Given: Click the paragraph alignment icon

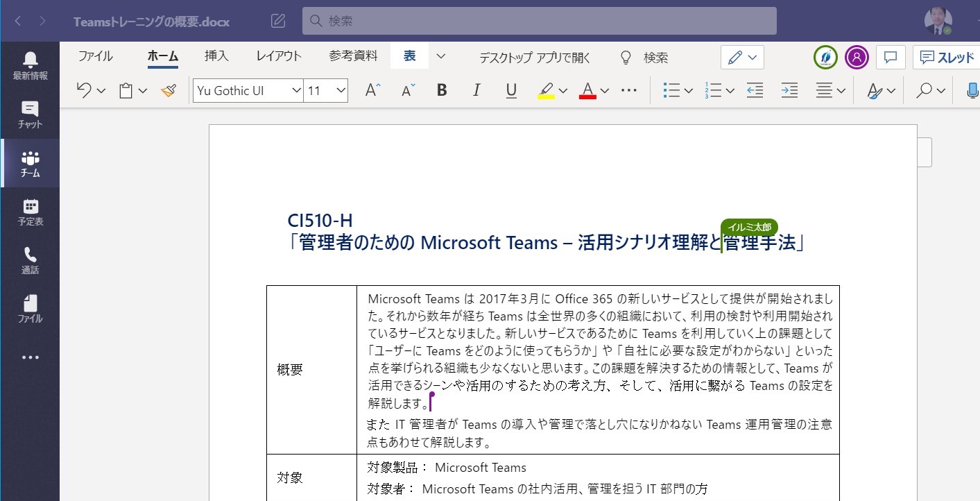Looking at the screenshot, I should (824, 90).
